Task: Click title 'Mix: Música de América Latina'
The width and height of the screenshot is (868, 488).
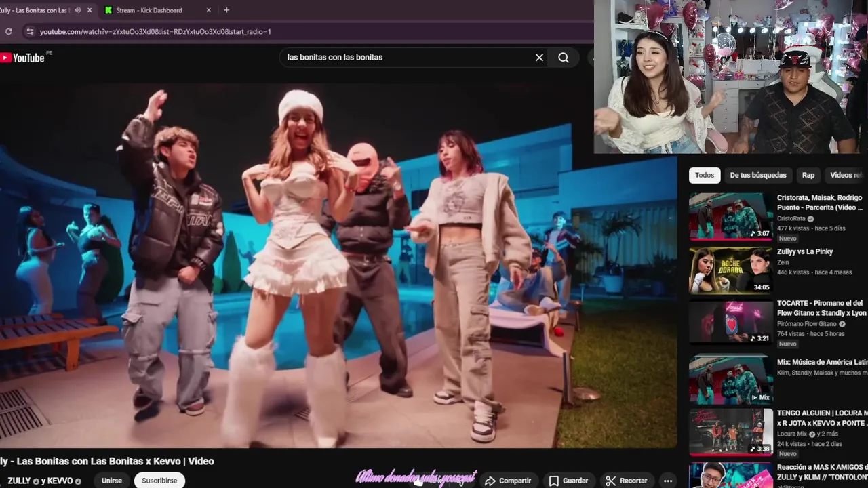Action: [x=823, y=362]
